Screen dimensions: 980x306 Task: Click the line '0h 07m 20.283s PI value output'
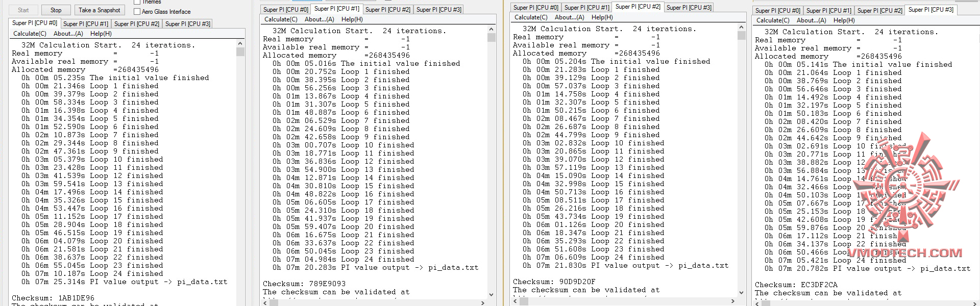click(x=376, y=268)
